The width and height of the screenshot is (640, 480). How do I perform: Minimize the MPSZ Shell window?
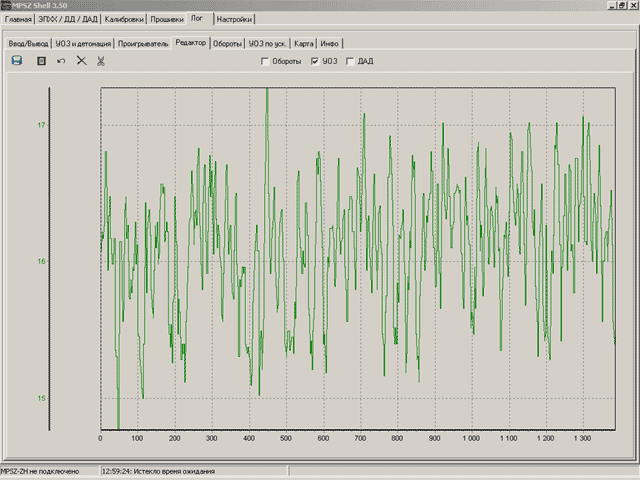point(613,5)
